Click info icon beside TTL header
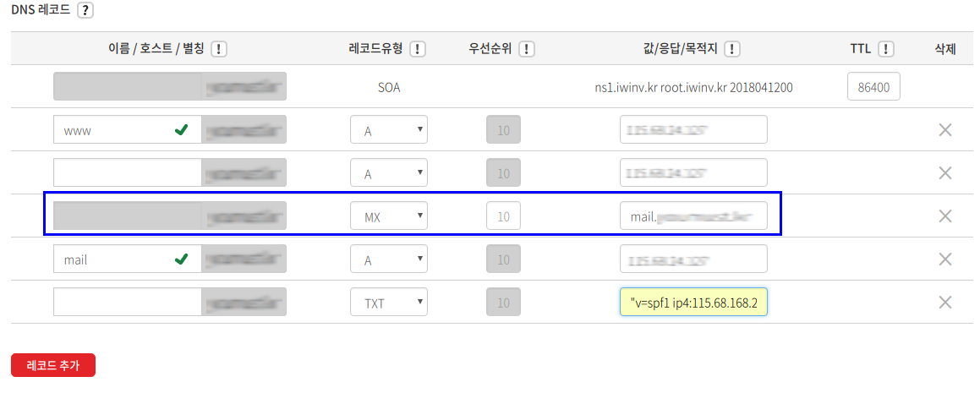The height and width of the screenshot is (393, 980). [x=886, y=49]
